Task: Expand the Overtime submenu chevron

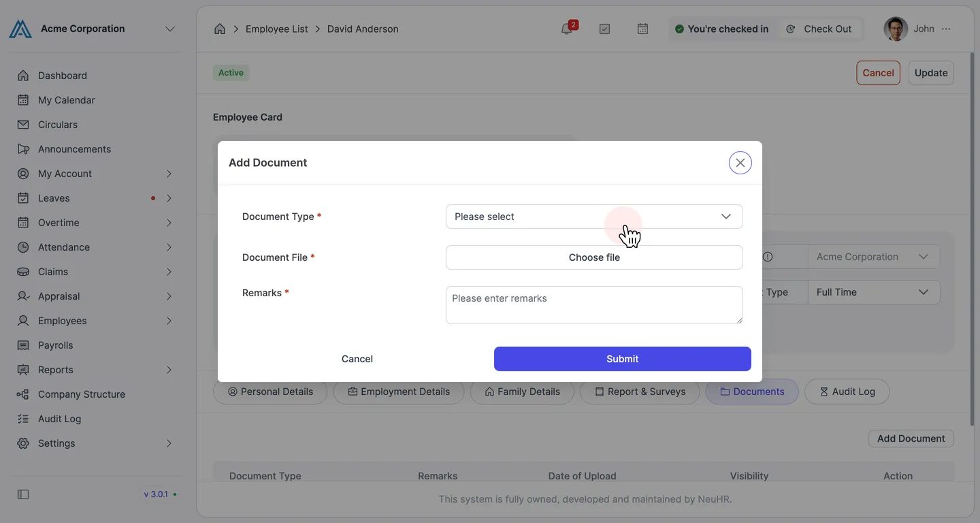Action: [x=169, y=223]
